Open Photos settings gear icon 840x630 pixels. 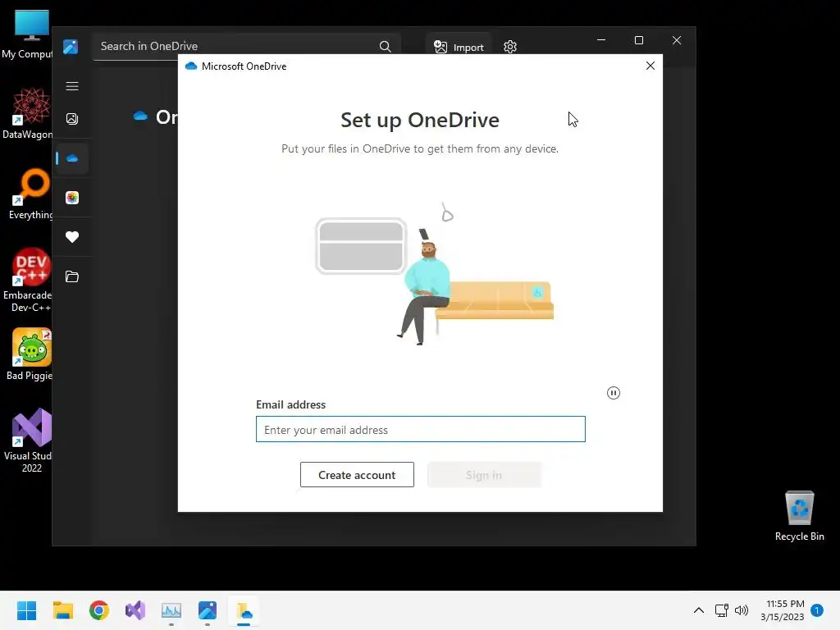pos(510,47)
